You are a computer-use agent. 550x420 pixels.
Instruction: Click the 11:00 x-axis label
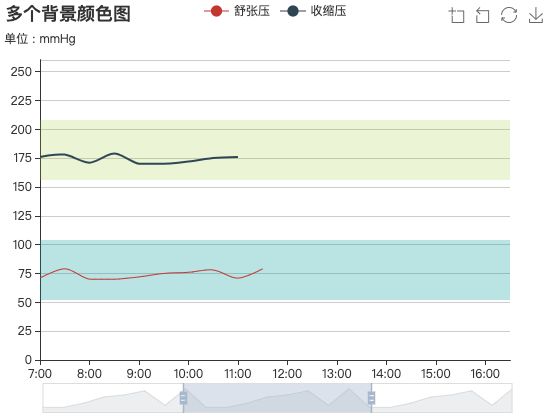pyautogui.click(x=238, y=374)
